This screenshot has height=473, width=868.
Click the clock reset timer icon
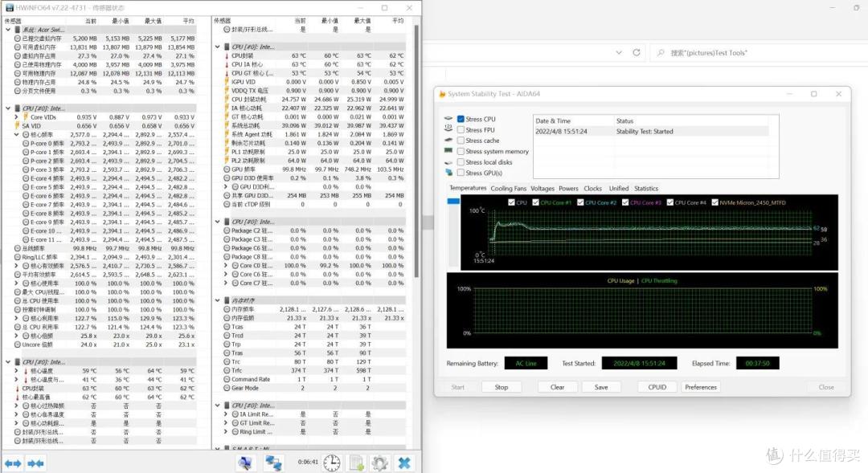click(332, 463)
